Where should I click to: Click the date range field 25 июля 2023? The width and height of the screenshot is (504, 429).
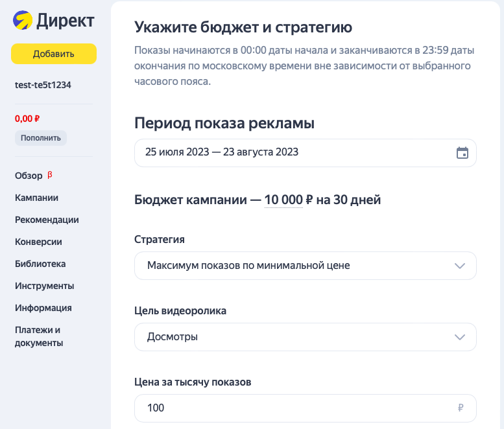tap(306, 153)
